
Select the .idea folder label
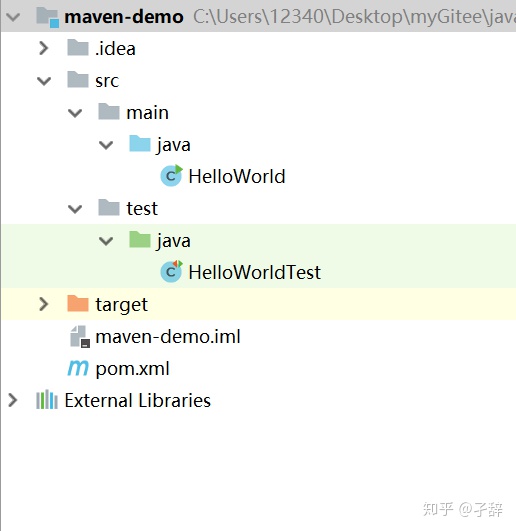(115, 48)
